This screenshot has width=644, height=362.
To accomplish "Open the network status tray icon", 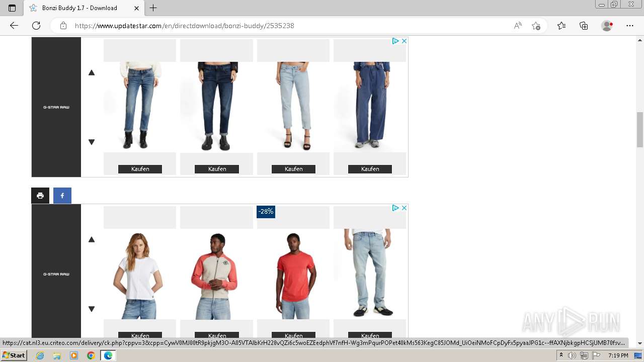I will point(584,355).
